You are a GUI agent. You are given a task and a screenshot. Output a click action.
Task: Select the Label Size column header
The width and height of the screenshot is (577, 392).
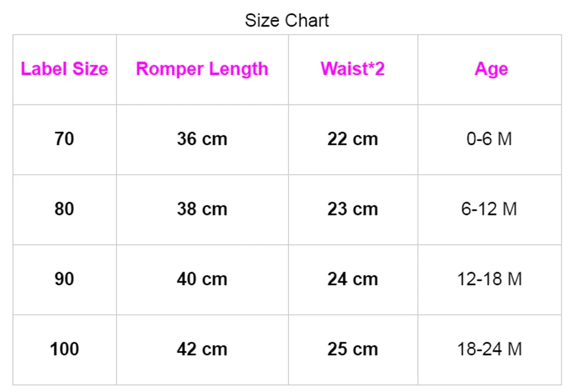(x=64, y=69)
